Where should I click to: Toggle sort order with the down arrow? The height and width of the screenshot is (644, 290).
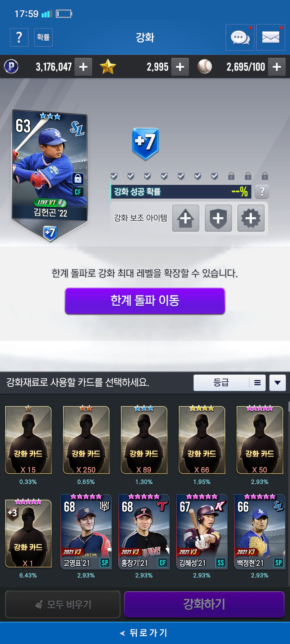coord(278,383)
